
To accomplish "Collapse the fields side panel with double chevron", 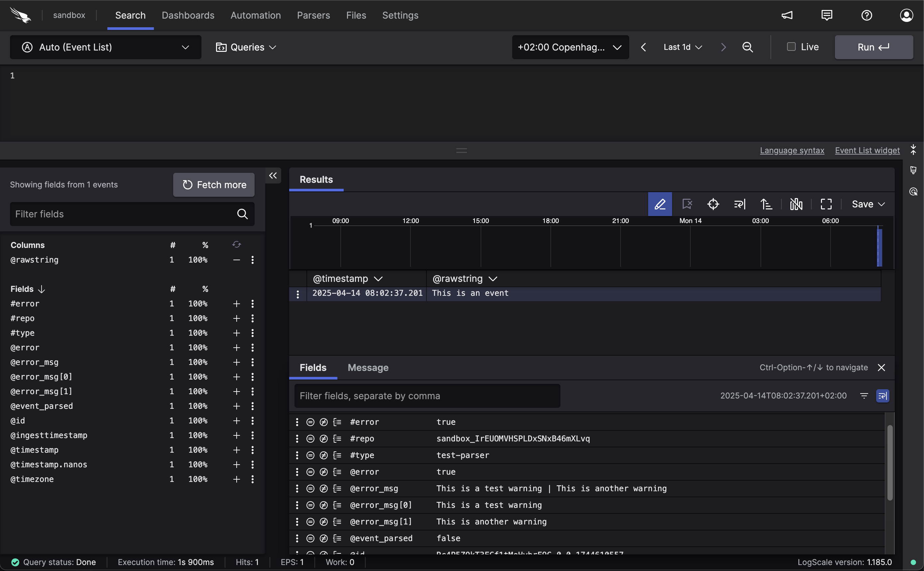I will click(273, 175).
